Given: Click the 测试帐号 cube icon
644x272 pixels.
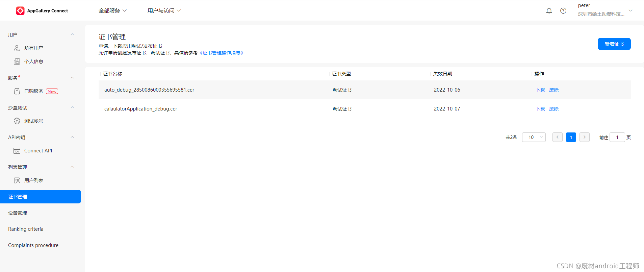Looking at the screenshot, I should [x=17, y=121].
